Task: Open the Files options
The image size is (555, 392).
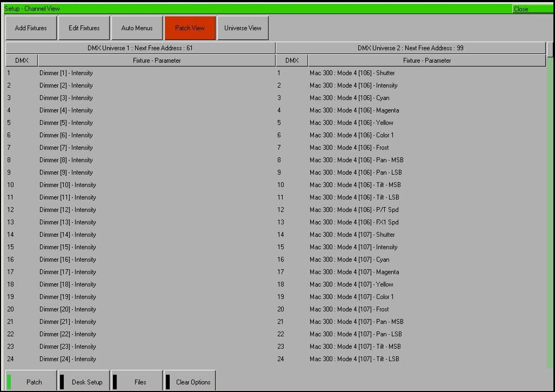Action: coord(137,381)
